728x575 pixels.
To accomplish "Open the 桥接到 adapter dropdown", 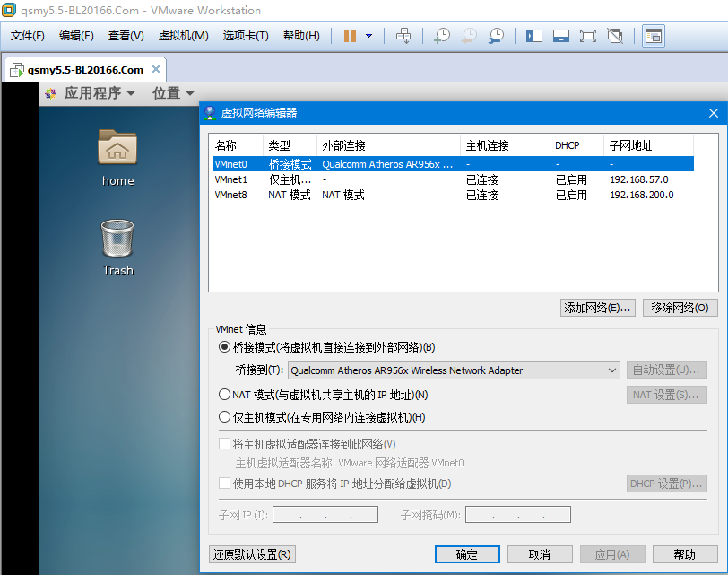I will pyautogui.click(x=454, y=370).
